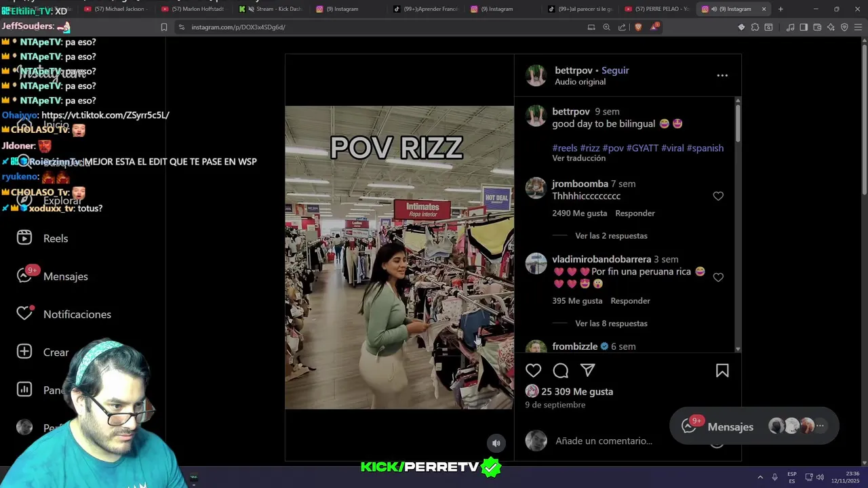Click the browser address bar URL

pos(238,27)
